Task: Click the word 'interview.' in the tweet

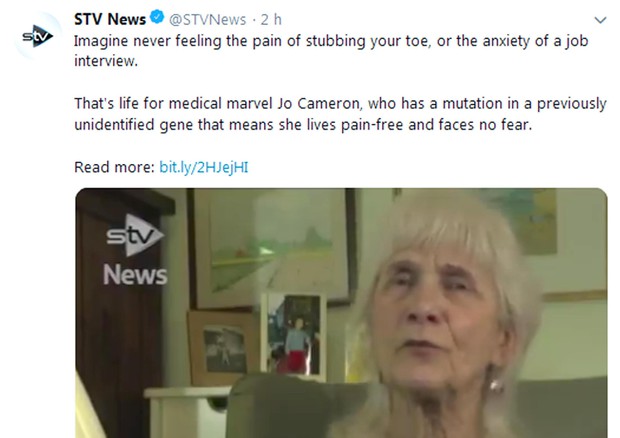Action: click(106, 61)
